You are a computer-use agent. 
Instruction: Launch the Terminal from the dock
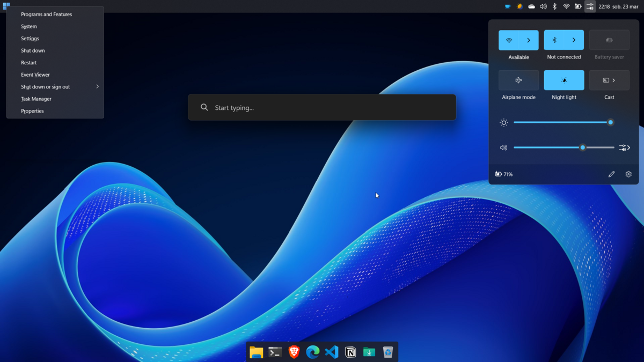coord(275,352)
